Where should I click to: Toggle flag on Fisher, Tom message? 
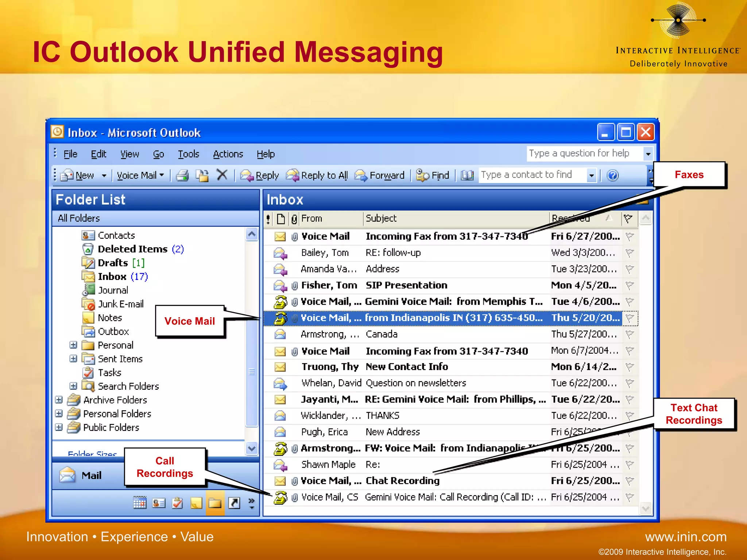point(630,285)
